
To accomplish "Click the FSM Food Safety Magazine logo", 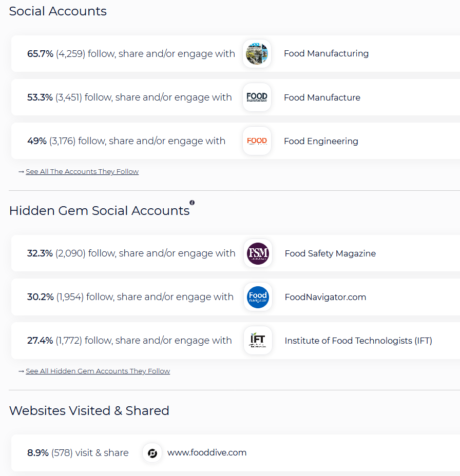I will point(258,253).
